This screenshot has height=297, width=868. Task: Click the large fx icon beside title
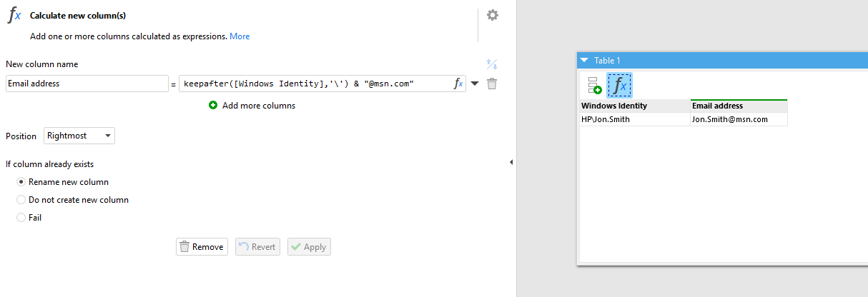[14, 15]
